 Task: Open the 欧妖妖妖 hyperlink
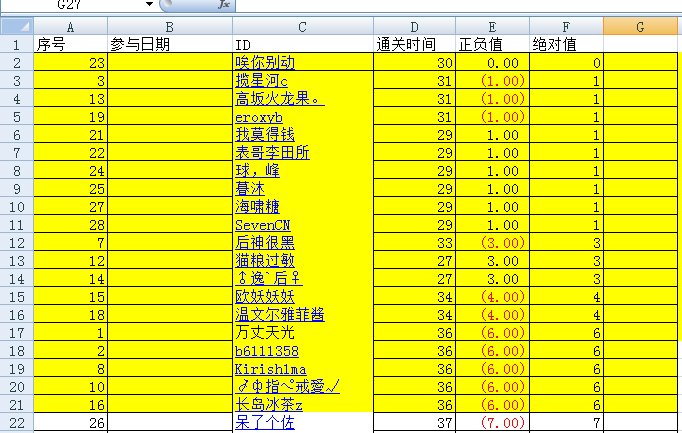(265, 297)
